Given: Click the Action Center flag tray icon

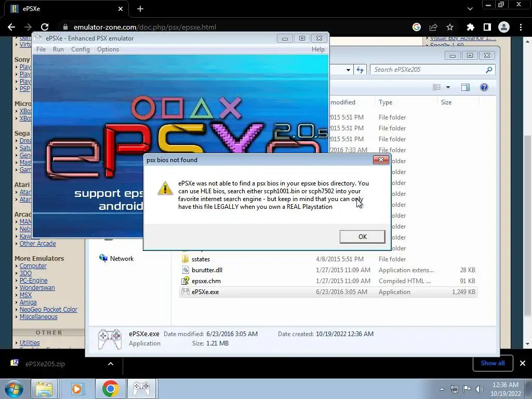Looking at the screenshot, I should (x=467, y=389).
